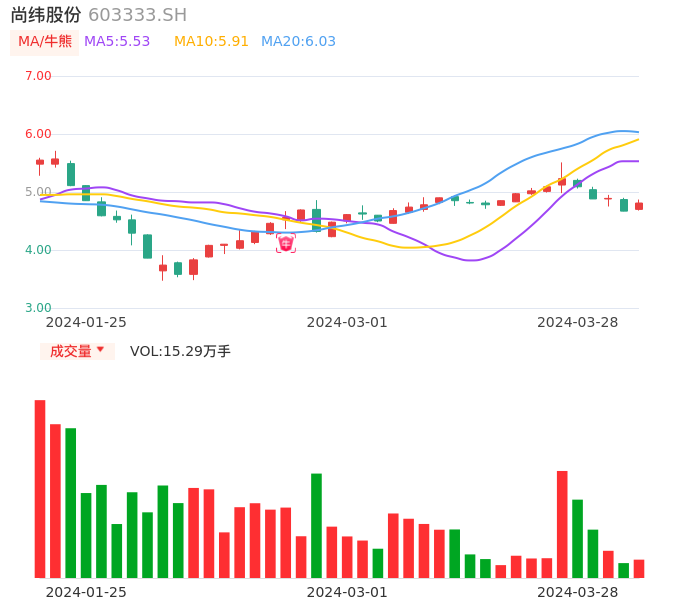Click the tall green volume bar above 2024-03-01
686x606 pixels.
click(316, 525)
